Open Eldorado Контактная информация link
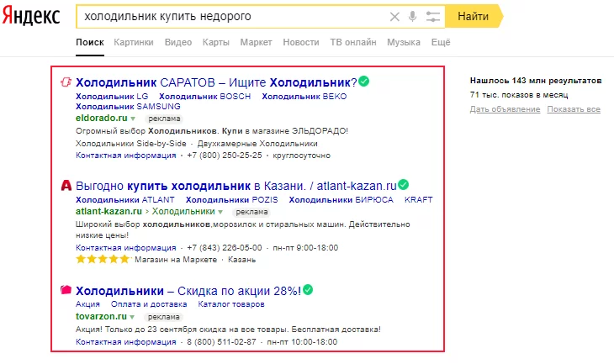 coord(126,156)
